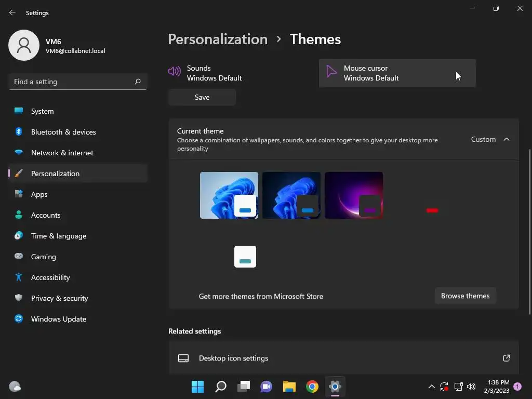Select the Windows dark bloom theme thumbnail
The width and height of the screenshot is (532, 399).
coord(291,195)
